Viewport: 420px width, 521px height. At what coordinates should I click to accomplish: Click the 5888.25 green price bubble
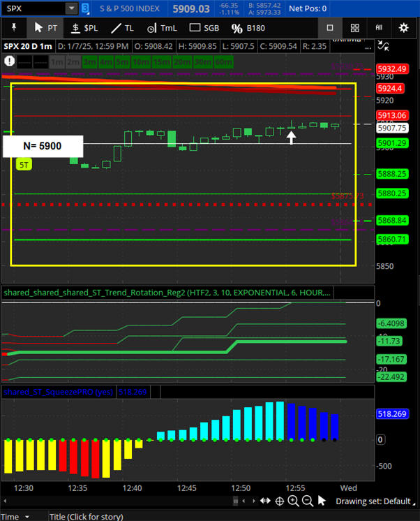392,174
